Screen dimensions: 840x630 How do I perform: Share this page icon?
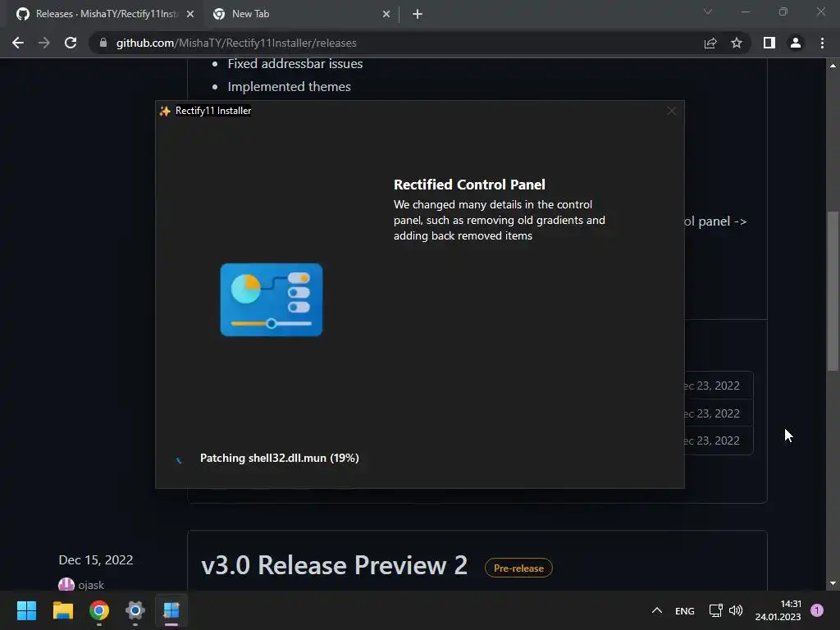tap(710, 43)
